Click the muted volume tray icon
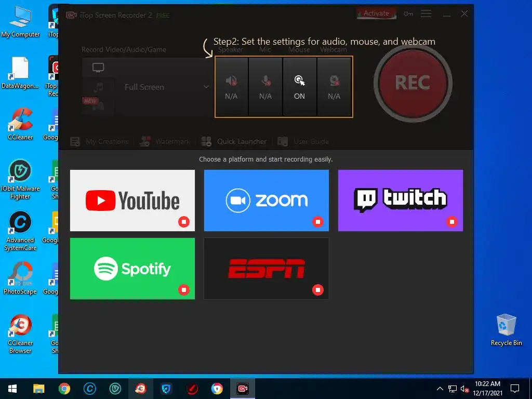The height and width of the screenshot is (399, 532). (x=464, y=389)
